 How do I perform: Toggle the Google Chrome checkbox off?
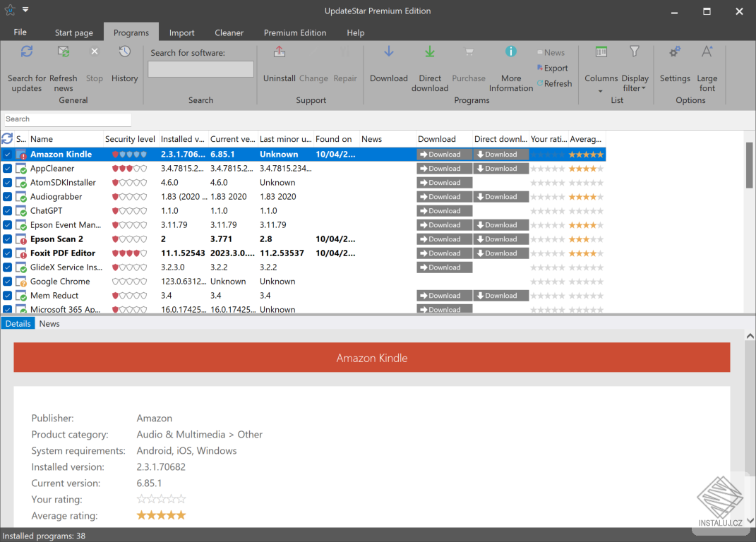click(x=8, y=281)
